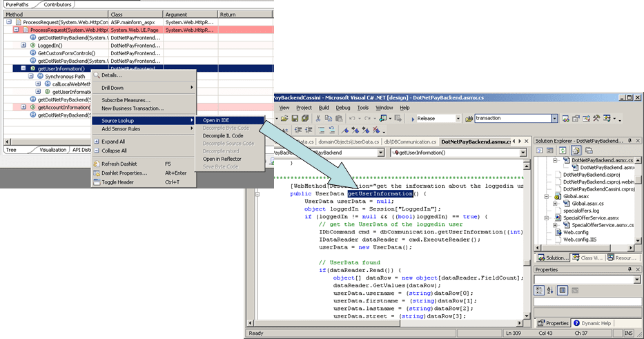Viewport: 644px width, 339px height.
Task: Click the Increase Indent icon
Action: (309, 130)
